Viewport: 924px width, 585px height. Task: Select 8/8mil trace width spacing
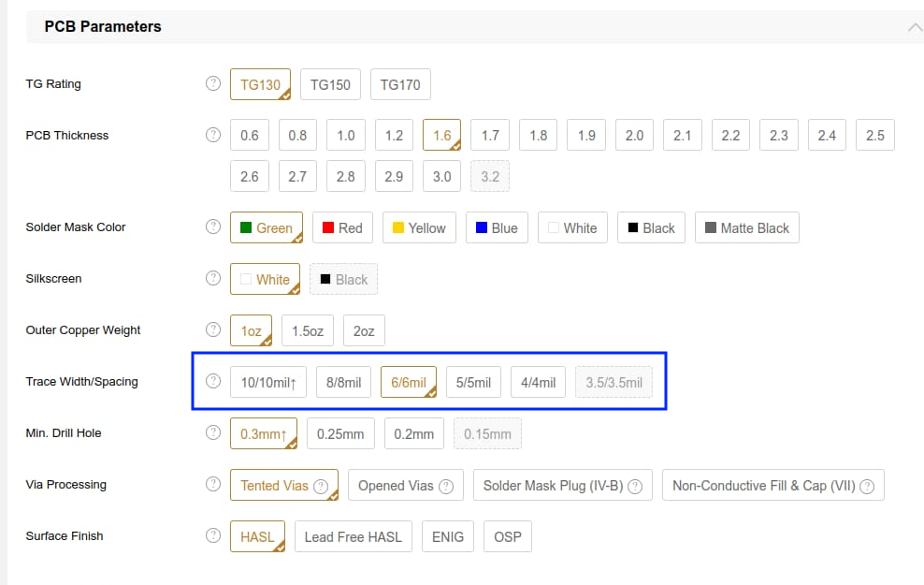343,382
